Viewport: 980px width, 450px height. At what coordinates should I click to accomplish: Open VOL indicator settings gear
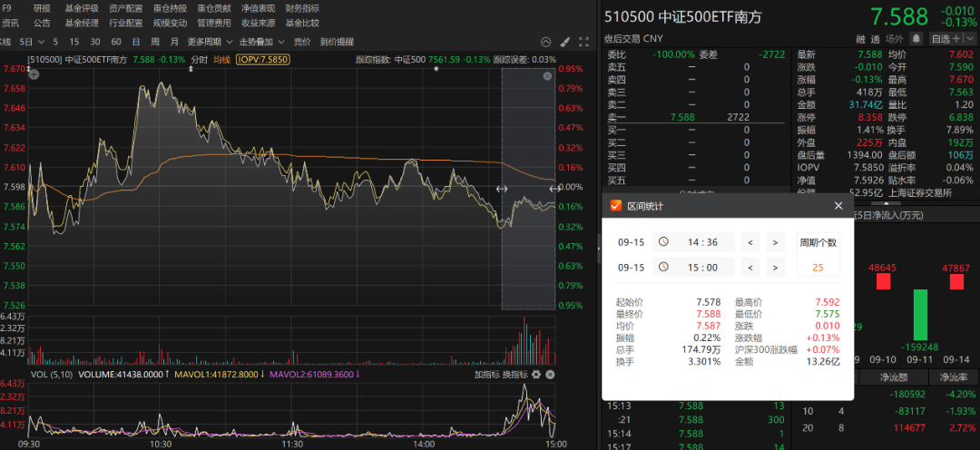(535, 375)
